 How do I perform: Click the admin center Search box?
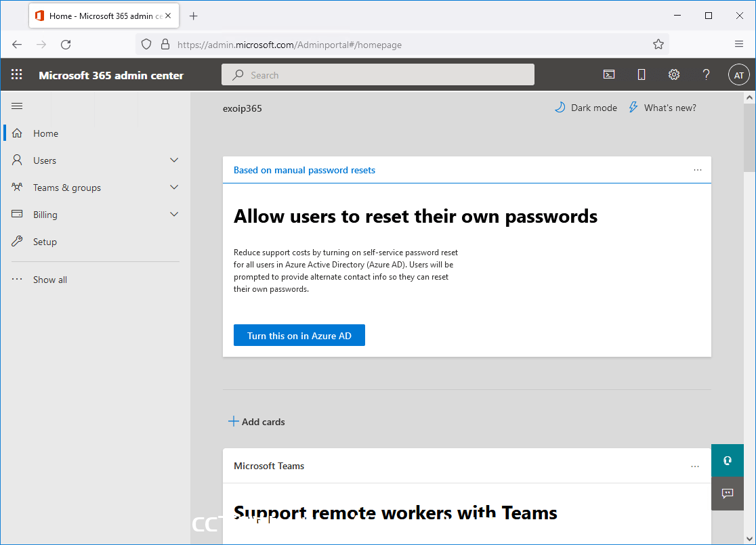[x=377, y=74]
